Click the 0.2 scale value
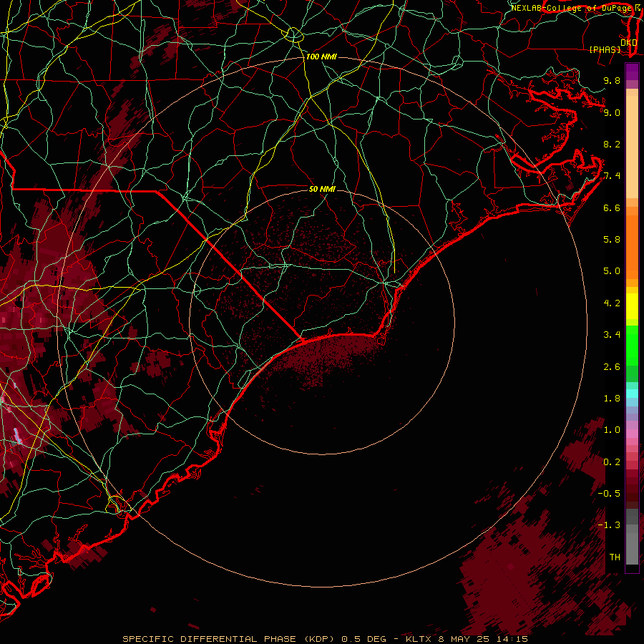644x644 pixels. 612,462
